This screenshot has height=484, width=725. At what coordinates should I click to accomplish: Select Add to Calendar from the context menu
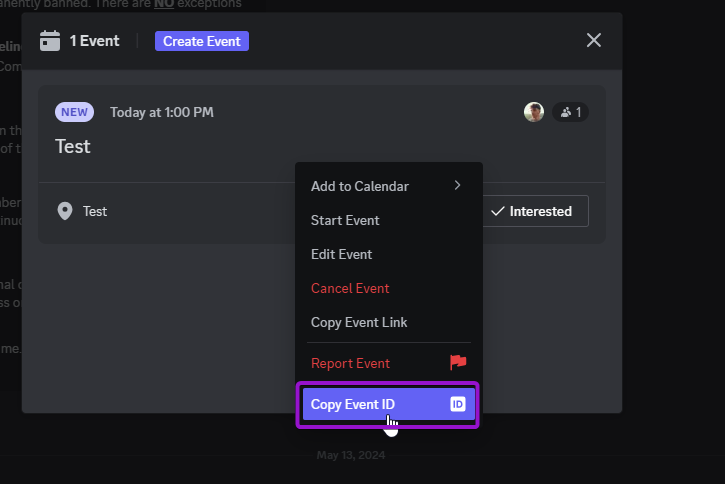coord(360,186)
